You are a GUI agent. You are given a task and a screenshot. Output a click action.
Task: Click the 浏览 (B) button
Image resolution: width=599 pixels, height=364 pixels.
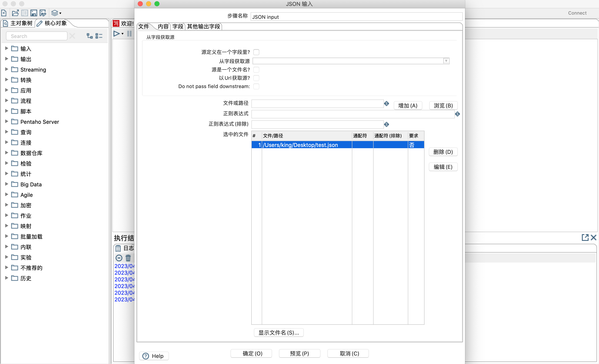click(x=443, y=105)
